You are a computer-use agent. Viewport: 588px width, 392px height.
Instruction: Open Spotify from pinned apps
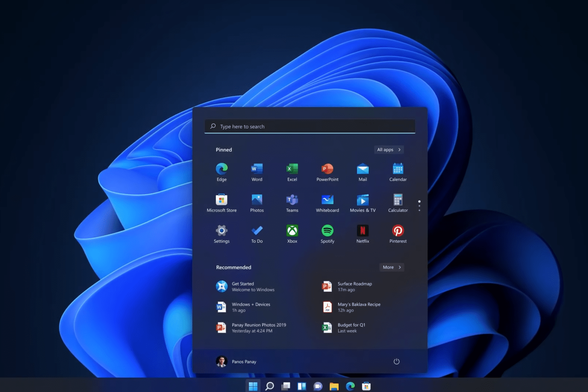327,234
